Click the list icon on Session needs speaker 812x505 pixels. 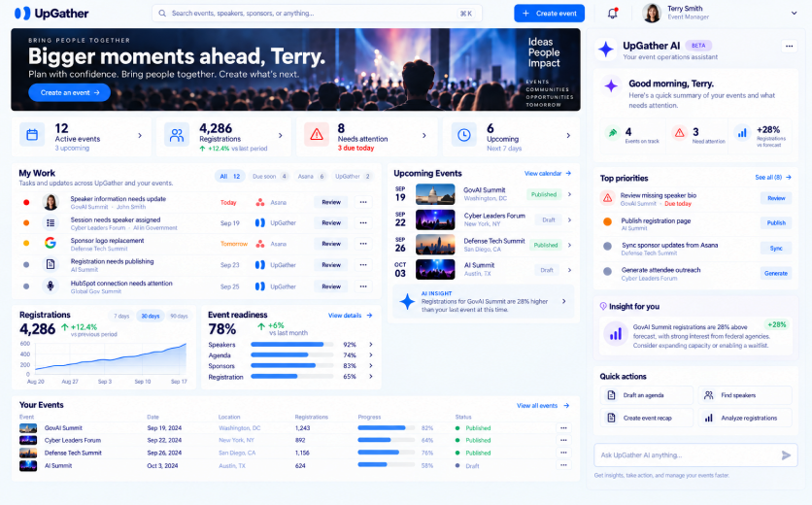coord(51,222)
